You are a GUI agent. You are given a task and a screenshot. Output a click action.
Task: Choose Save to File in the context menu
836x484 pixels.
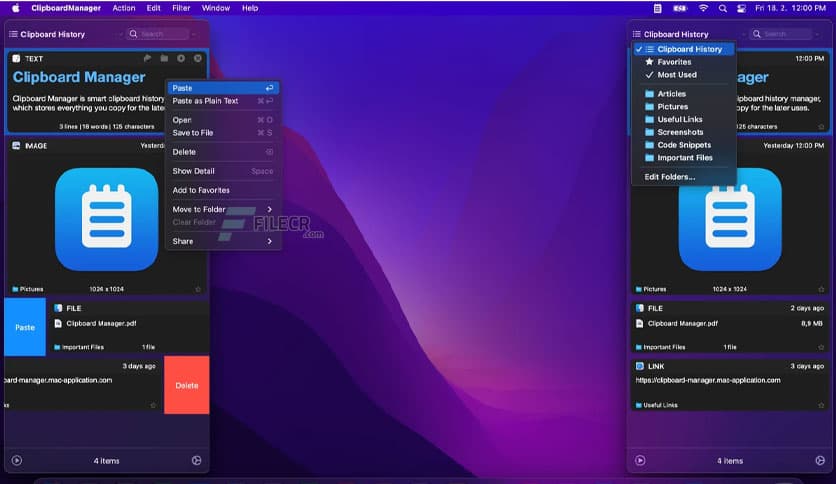(223, 133)
